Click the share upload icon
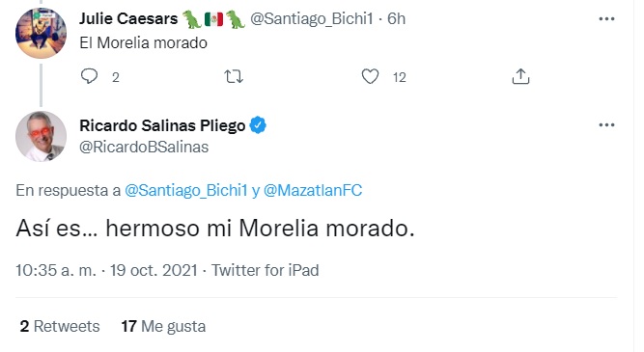The image size is (644, 352). tap(520, 77)
